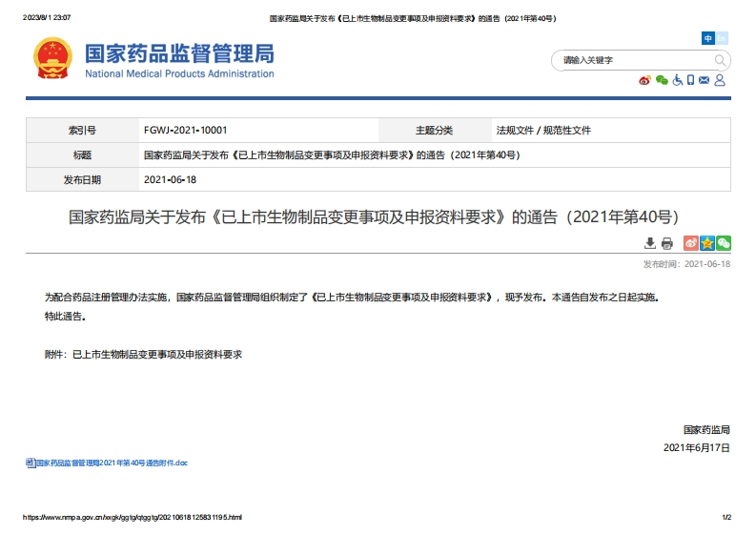Share article to QZone star button
The image size is (756, 535).
coord(706,243)
